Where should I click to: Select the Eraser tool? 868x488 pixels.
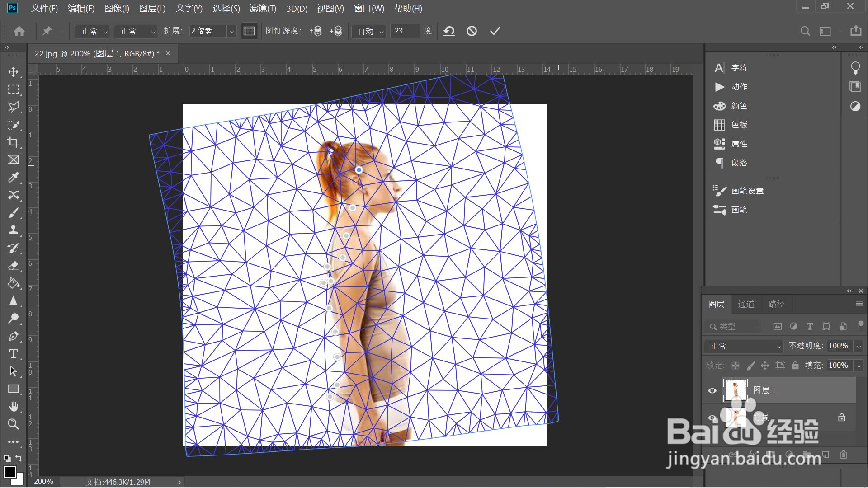pos(14,266)
